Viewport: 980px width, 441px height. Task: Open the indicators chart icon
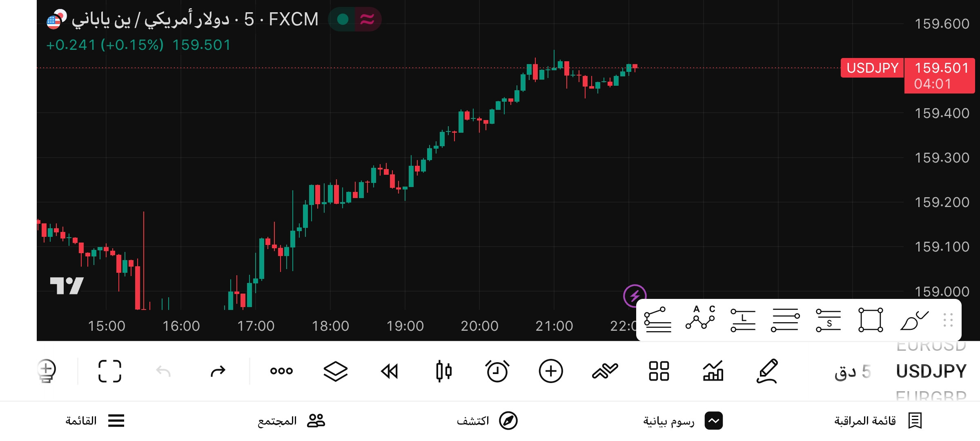click(x=713, y=371)
